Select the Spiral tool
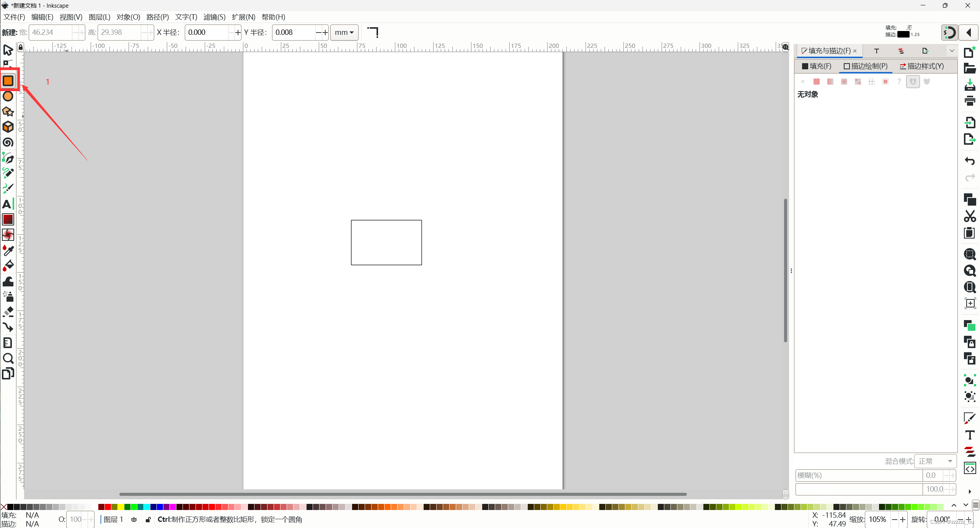The image size is (980, 528). 8,142
